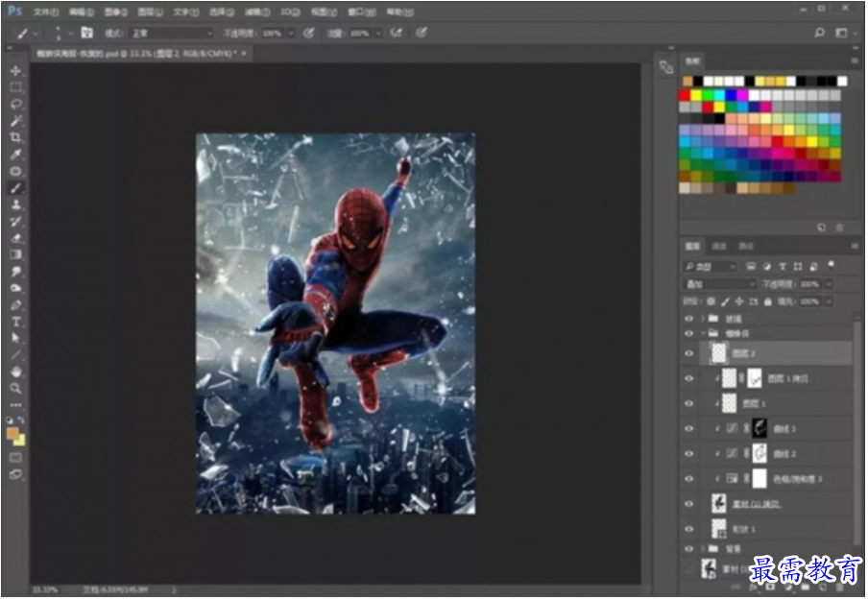Toggle pressure for opacity icon
This screenshot has height=600, width=868.
309,34
